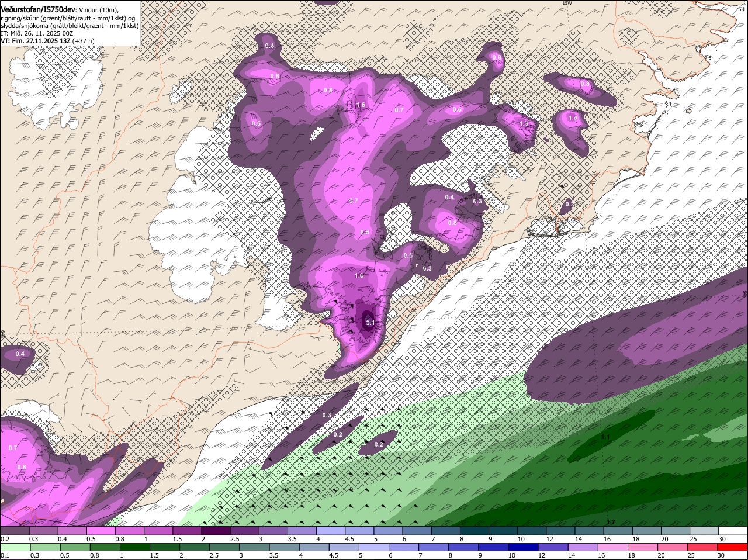The image size is (748, 560).
Task: Click the '0.1' number under the rain legend
Action: (x=5, y=555)
